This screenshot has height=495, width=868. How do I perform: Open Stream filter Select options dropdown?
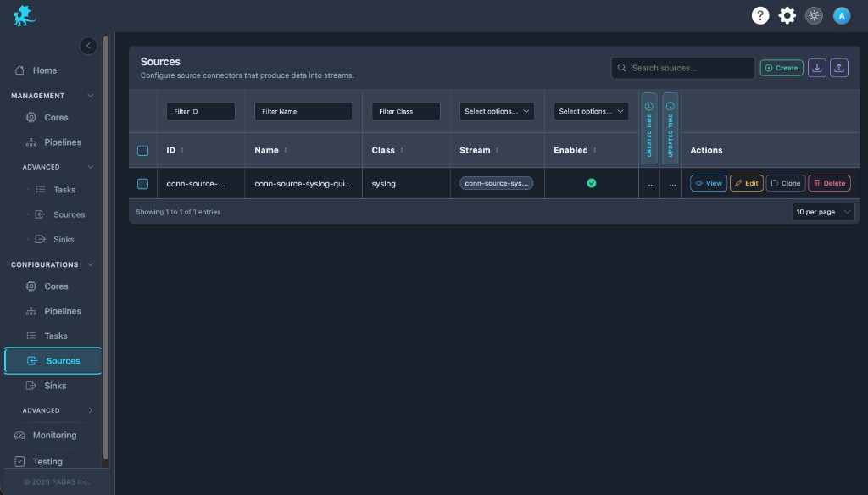point(497,111)
